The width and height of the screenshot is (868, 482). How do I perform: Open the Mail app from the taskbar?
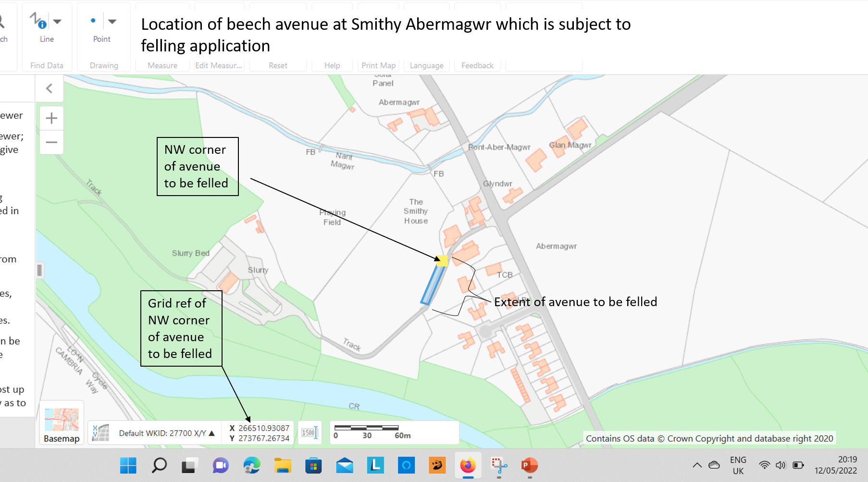point(345,465)
